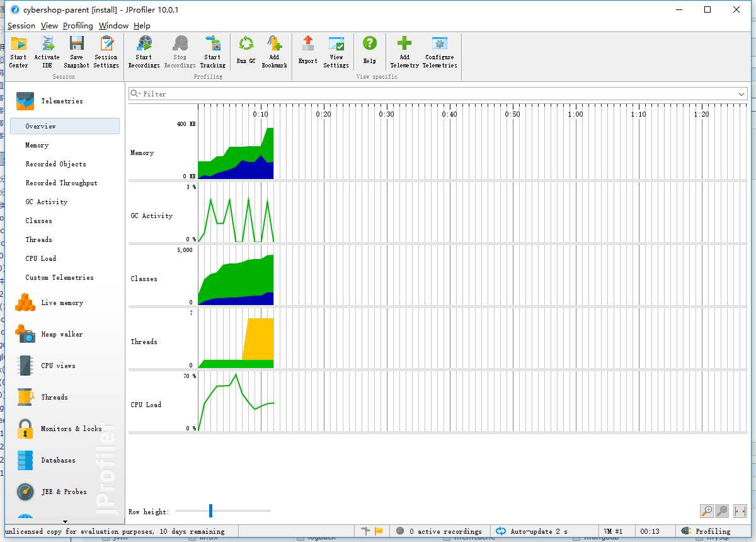Viewport: 756px width, 542px height.
Task: Save Snapshot using the floppy icon
Action: coord(76,52)
